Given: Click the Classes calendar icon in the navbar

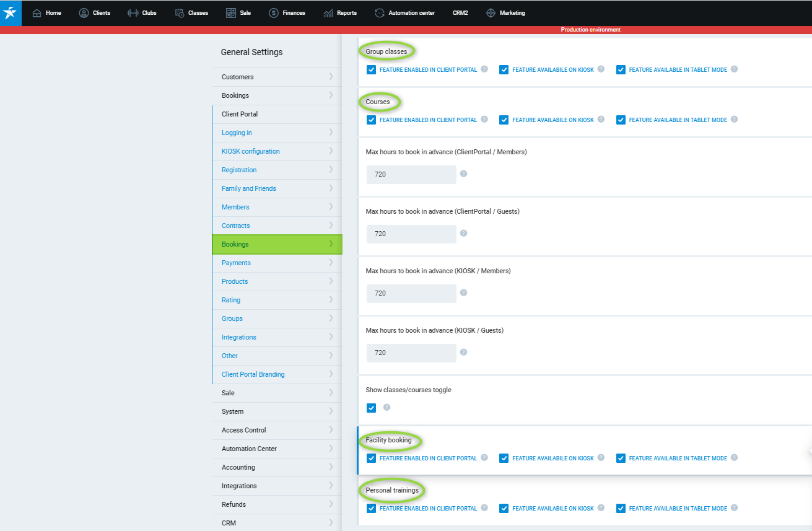Looking at the screenshot, I should (x=180, y=13).
